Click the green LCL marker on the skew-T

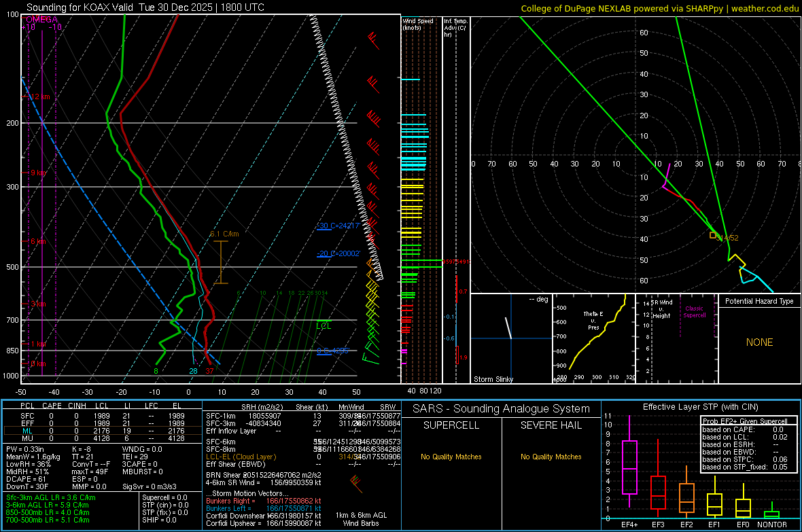coord(324,325)
